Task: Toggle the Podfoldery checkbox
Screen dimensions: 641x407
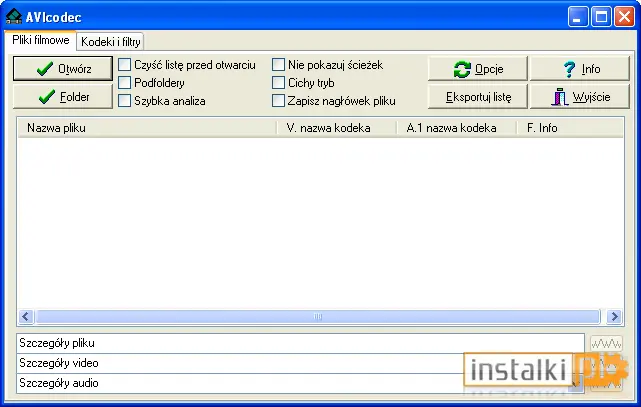Action: pos(124,83)
